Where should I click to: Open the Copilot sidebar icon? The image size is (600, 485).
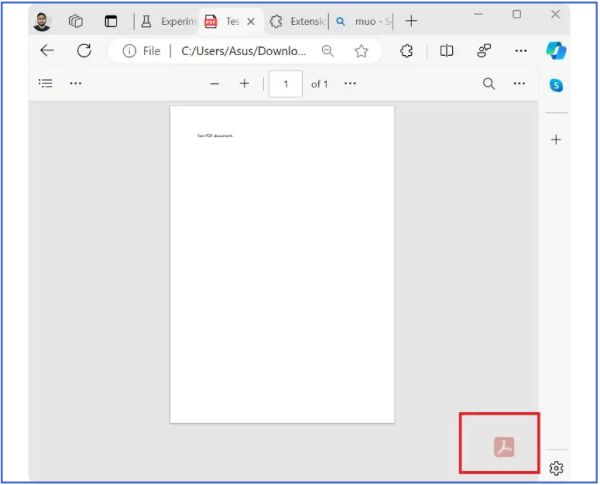[x=557, y=50]
